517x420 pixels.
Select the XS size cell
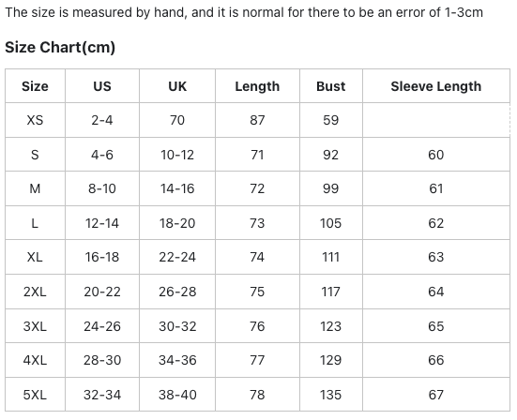tap(35, 120)
